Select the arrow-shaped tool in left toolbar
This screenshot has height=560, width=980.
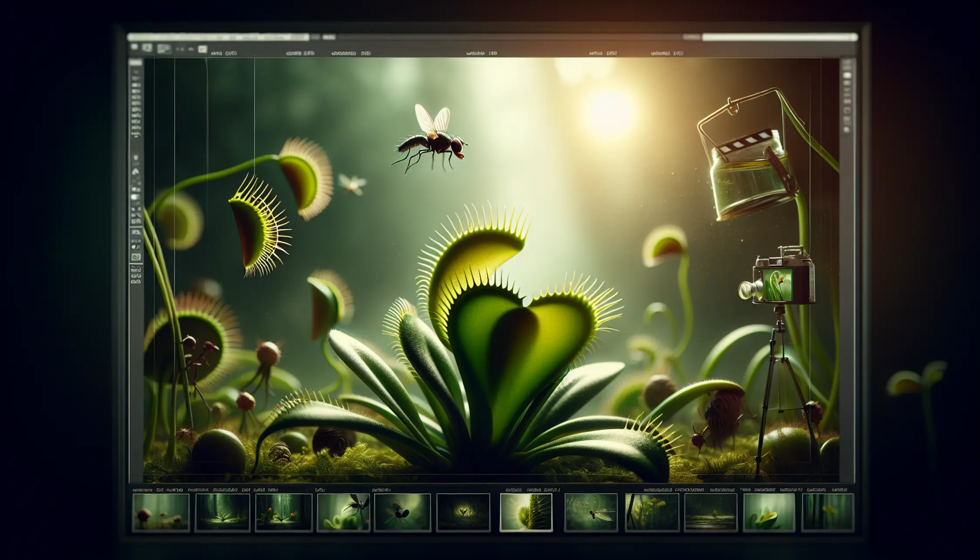point(136,172)
